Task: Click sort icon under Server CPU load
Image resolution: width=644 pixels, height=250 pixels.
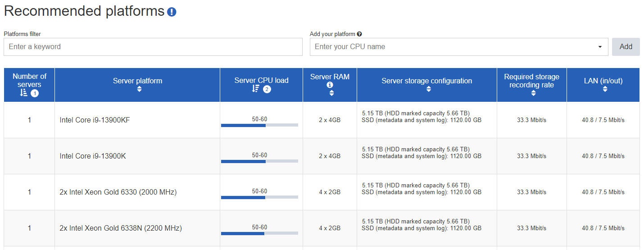Action: tap(255, 89)
